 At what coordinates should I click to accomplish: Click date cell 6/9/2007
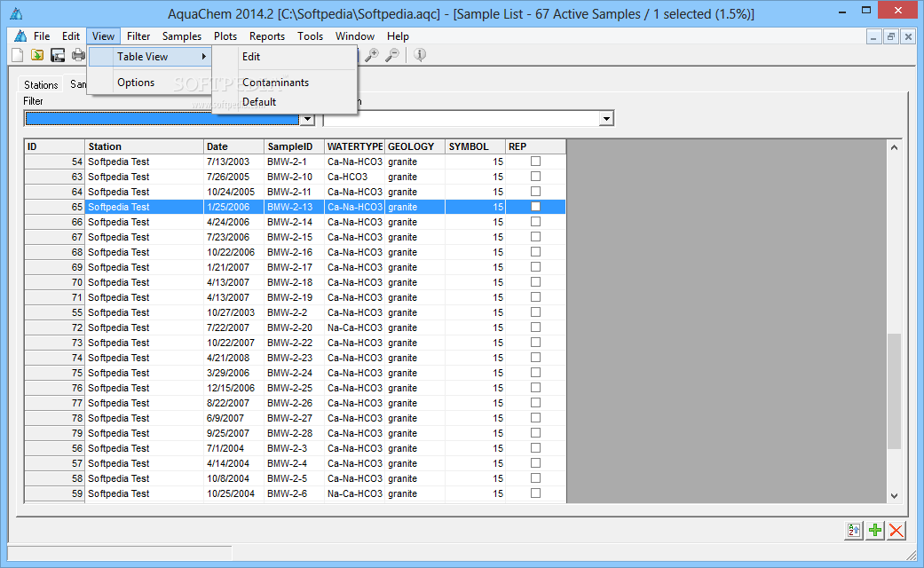(234, 418)
